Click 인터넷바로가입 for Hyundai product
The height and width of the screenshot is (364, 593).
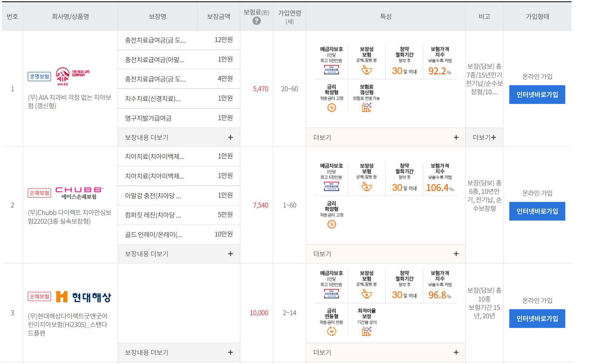point(537,319)
